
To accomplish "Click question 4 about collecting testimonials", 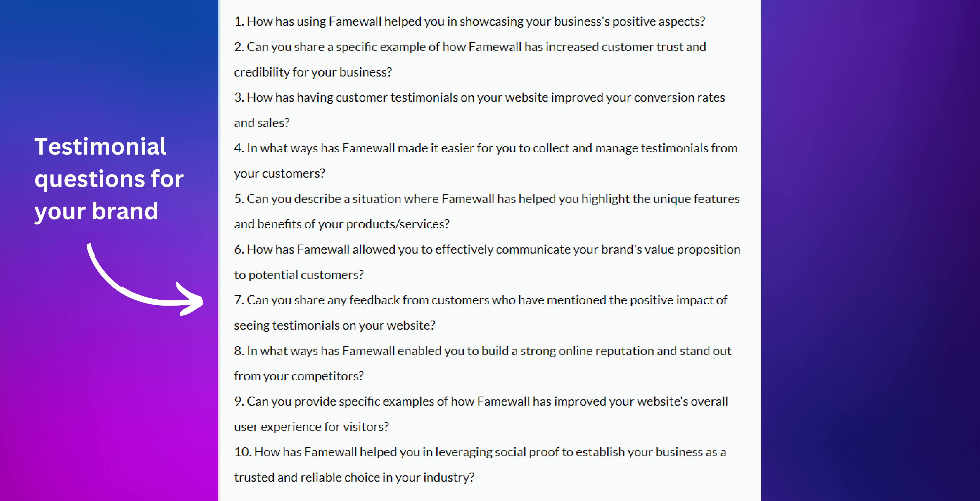I will click(485, 148).
